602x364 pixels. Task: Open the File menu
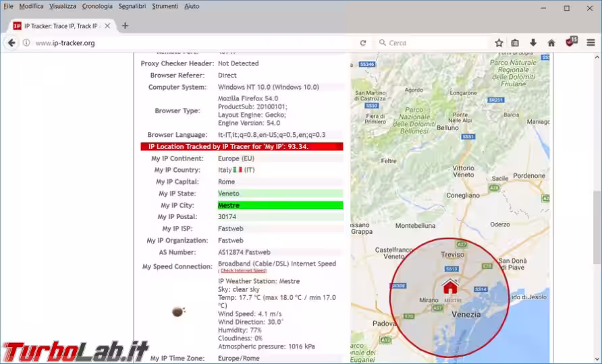coord(8,6)
